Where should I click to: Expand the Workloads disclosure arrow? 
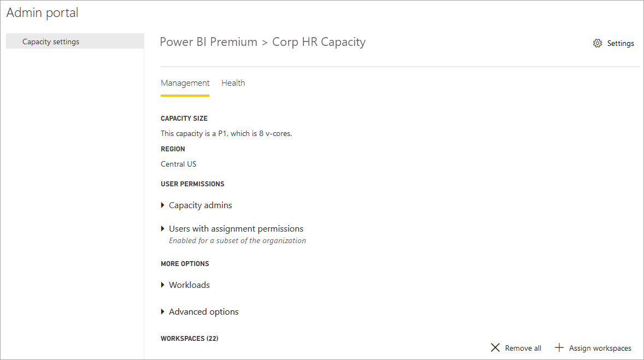coord(163,285)
